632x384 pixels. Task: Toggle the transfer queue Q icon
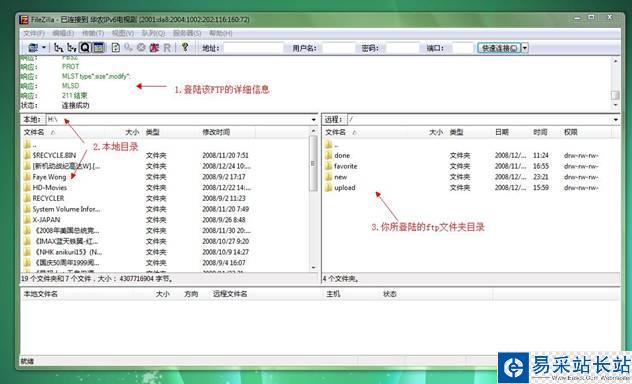[x=85, y=48]
